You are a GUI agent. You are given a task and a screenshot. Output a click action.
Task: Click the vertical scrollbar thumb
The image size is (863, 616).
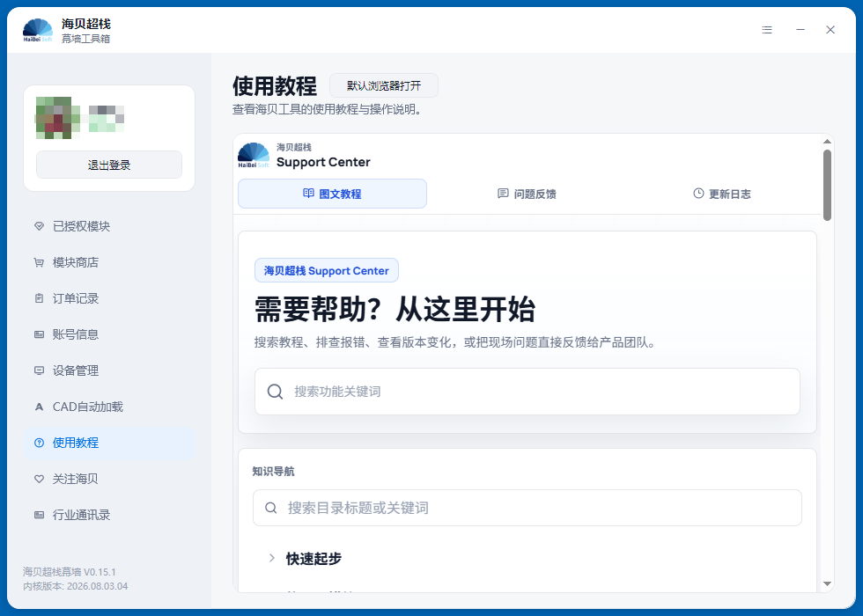pyautogui.click(x=827, y=185)
